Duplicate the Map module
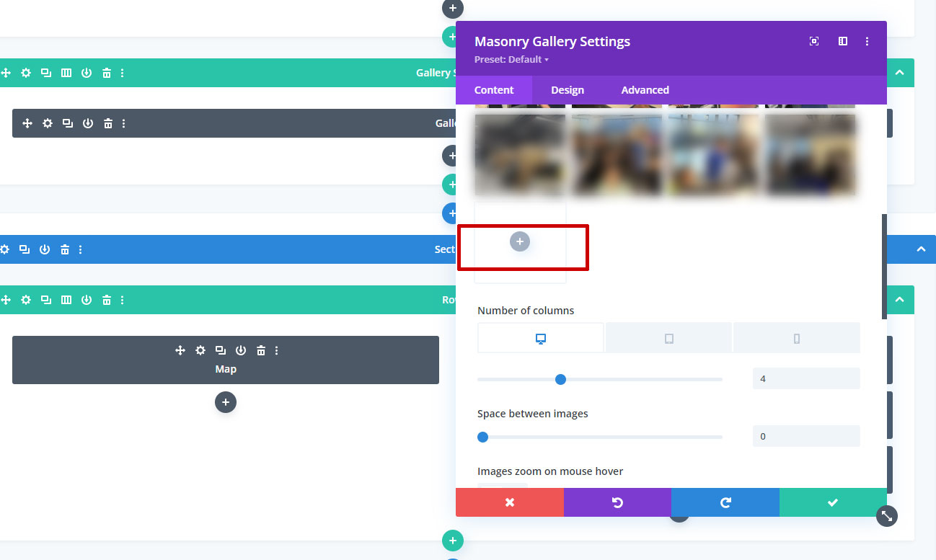 pos(221,350)
